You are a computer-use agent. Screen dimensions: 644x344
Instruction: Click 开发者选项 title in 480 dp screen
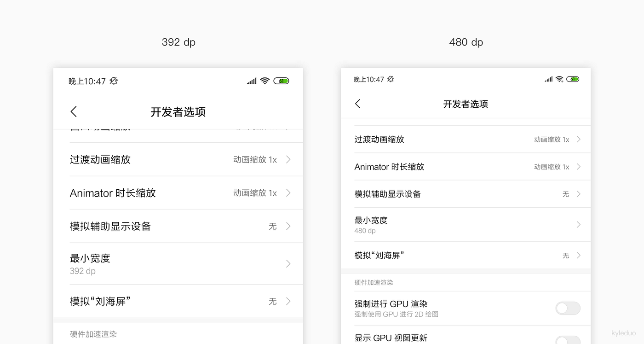coord(466,104)
